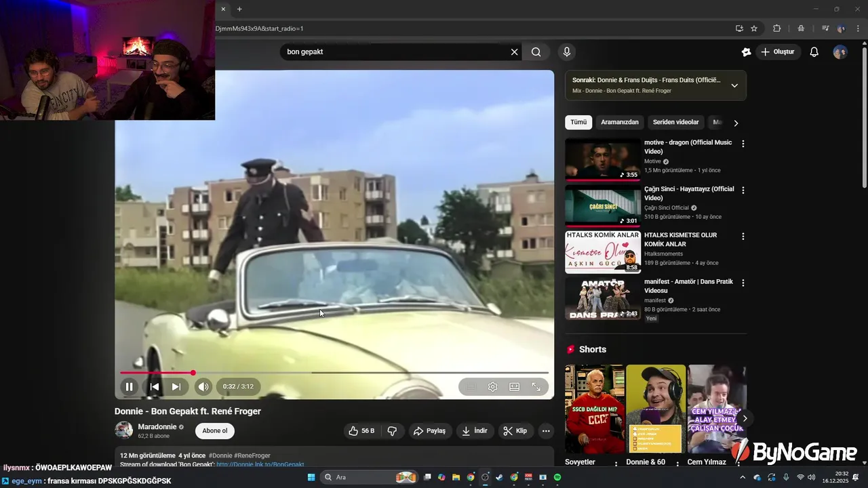
Task: Open the Donnie & 60 short thumbnail
Action: [656, 409]
